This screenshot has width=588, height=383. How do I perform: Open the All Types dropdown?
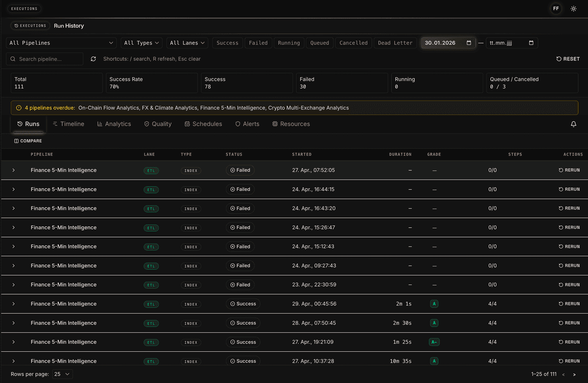(x=142, y=43)
